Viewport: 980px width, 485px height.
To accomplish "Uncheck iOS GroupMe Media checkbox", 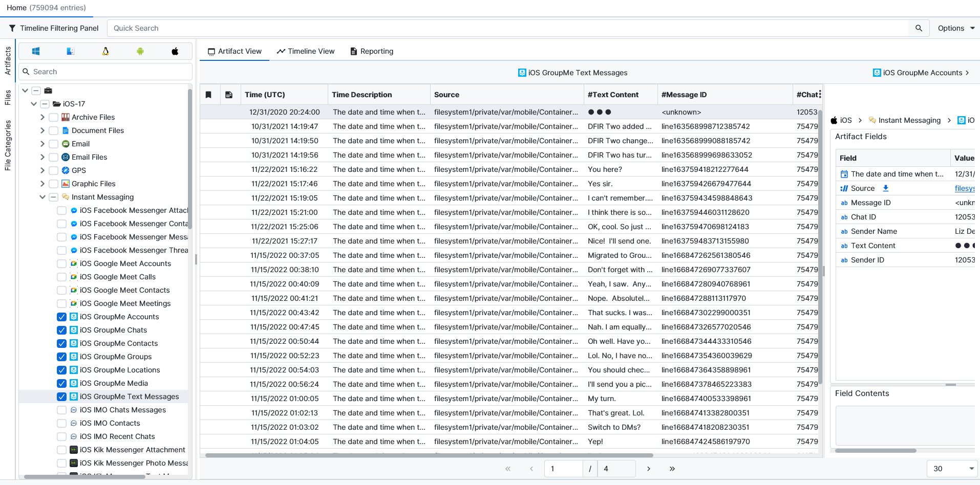I will coord(61,383).
